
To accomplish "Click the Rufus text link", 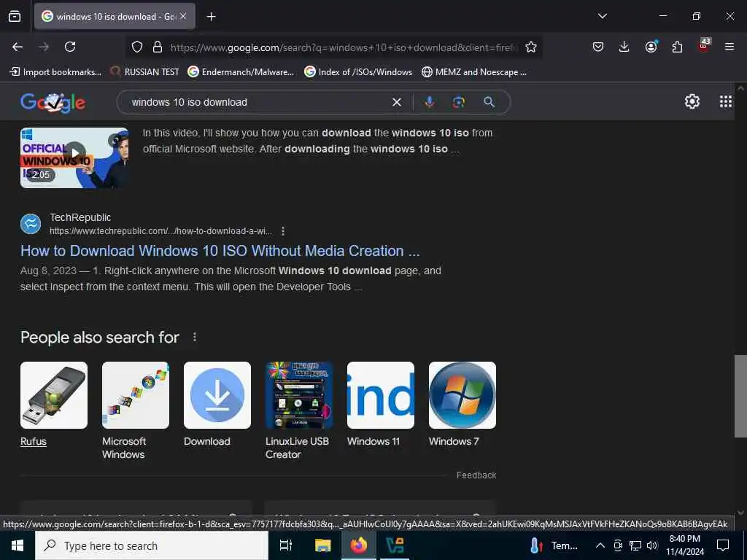I will [34, 441].
